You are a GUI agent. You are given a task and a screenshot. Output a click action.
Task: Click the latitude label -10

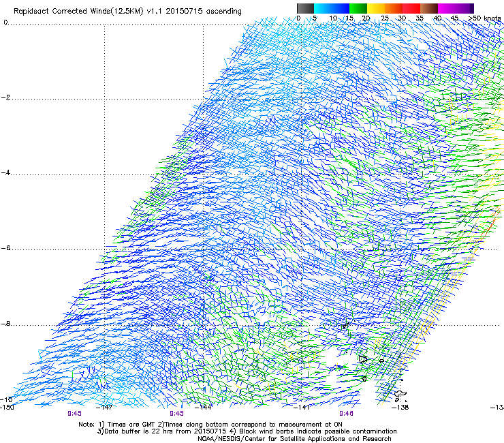[x=6, y=399]
